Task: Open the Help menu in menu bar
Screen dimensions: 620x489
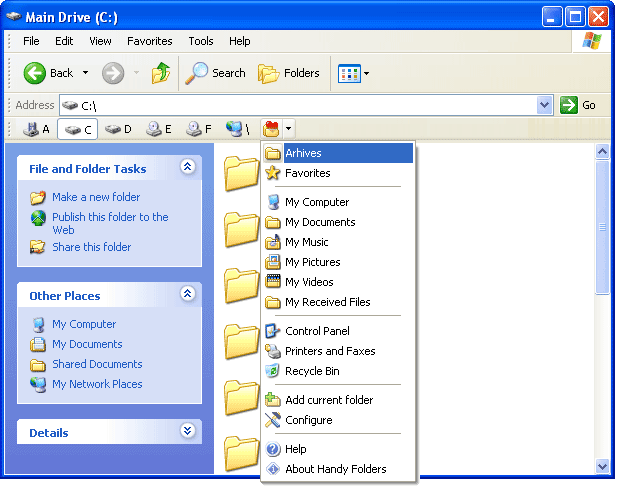Action: (240, 41)
